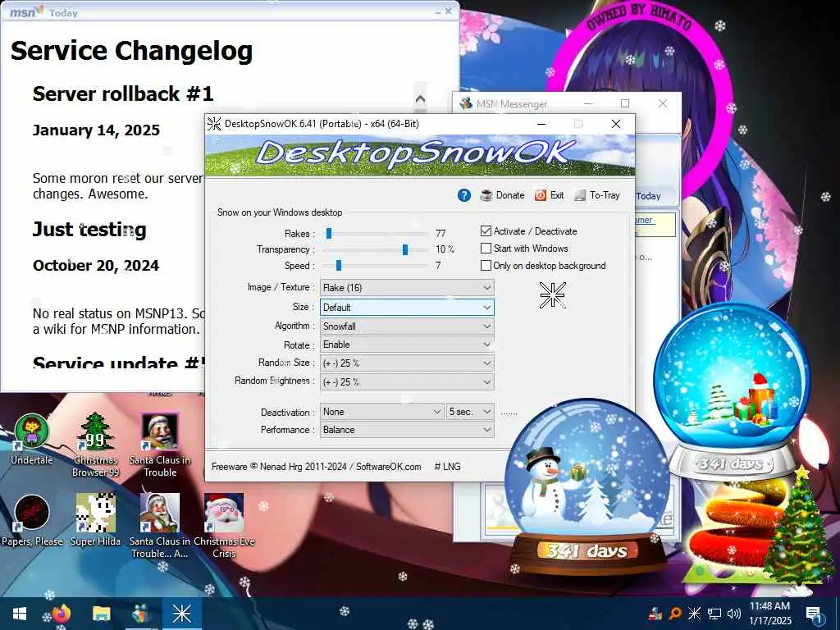Open the Windows Start menu
Image resolution: width=840 pixels, height=630 pixels.
pos(20,614)
